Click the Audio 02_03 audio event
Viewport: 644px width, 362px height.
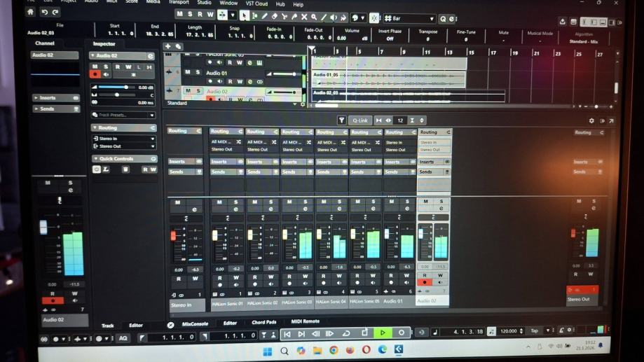click(x=408, y=95)
